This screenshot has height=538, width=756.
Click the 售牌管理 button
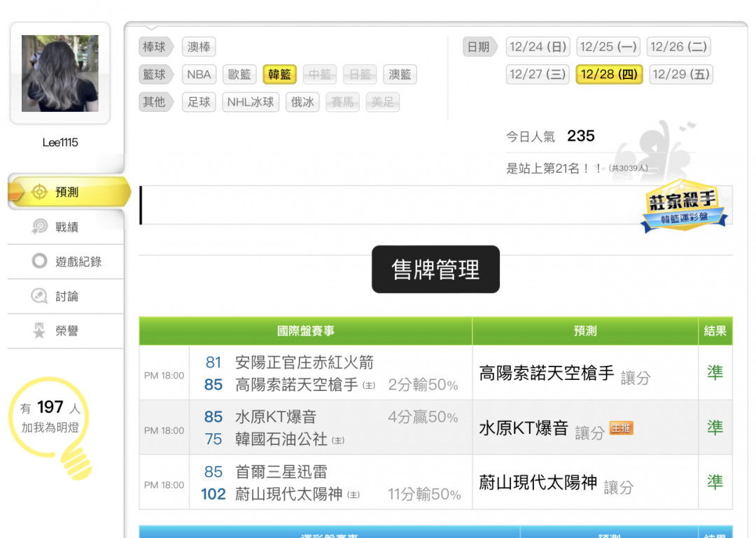435,269
